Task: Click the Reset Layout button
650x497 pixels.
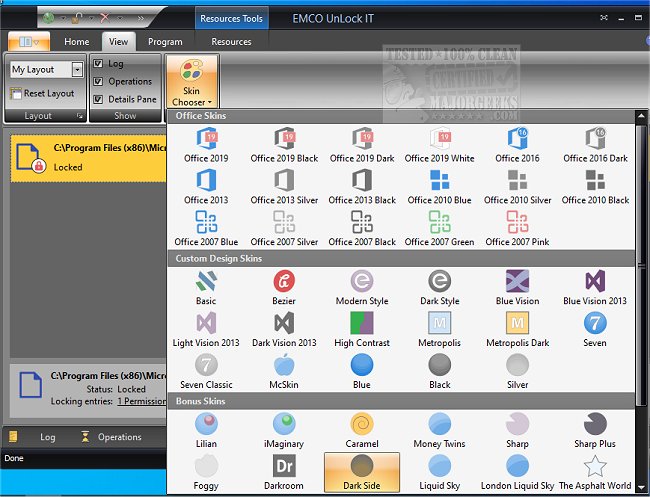Action: 42,93
